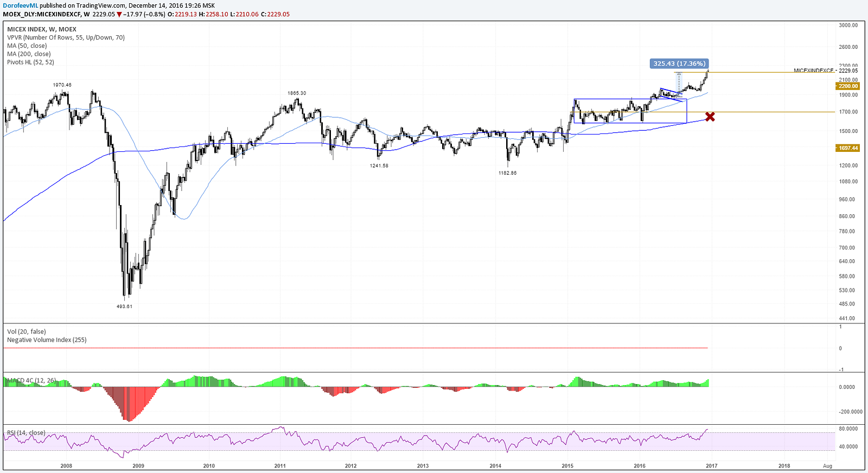Select the RSI (14, close) legend
The image size is (868, 473).
pyautogui.click(x=26, y=433)
